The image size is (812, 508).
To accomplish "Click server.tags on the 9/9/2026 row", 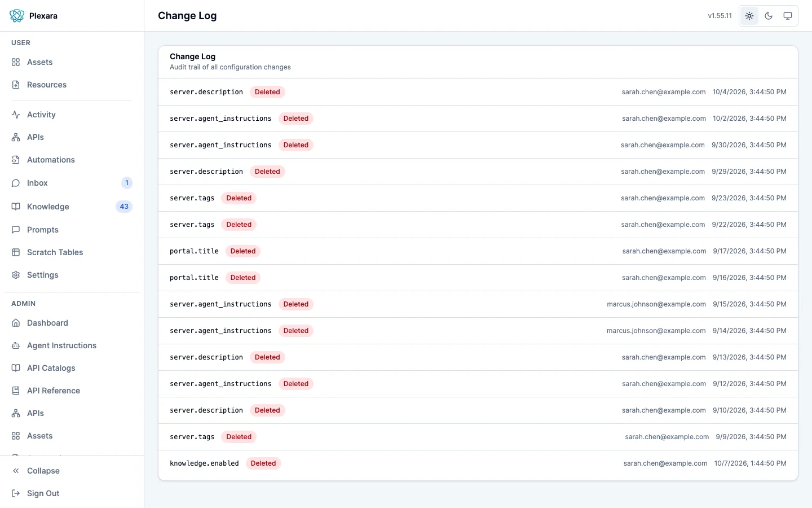I will pos(192,437).
